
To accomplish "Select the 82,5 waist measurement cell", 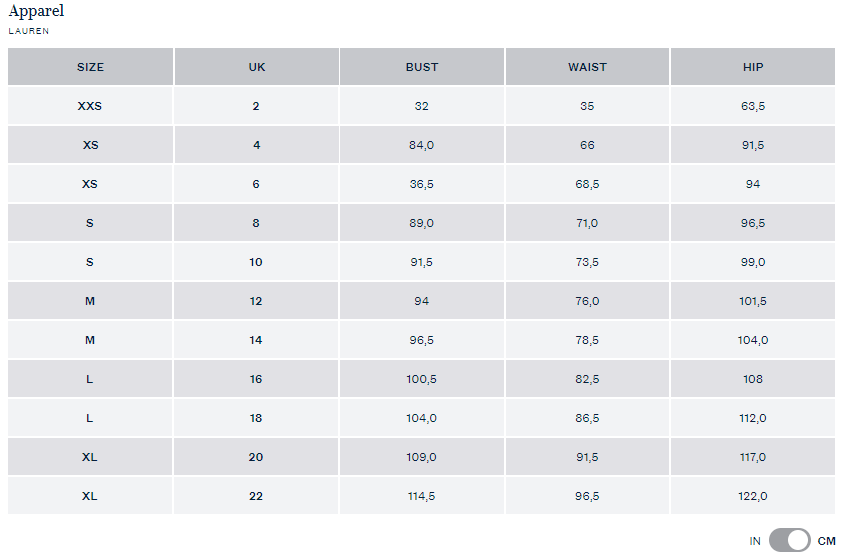I will (587, 379).
